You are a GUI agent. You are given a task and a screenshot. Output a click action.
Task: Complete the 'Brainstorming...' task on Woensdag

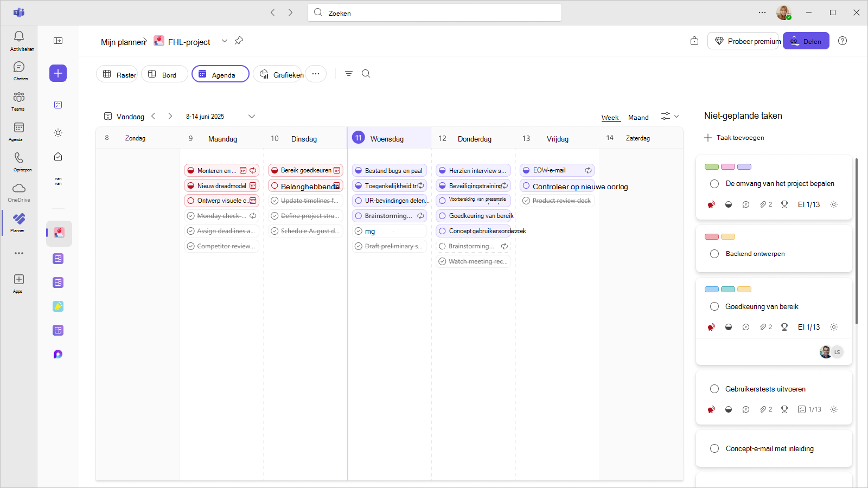(359, 216)
